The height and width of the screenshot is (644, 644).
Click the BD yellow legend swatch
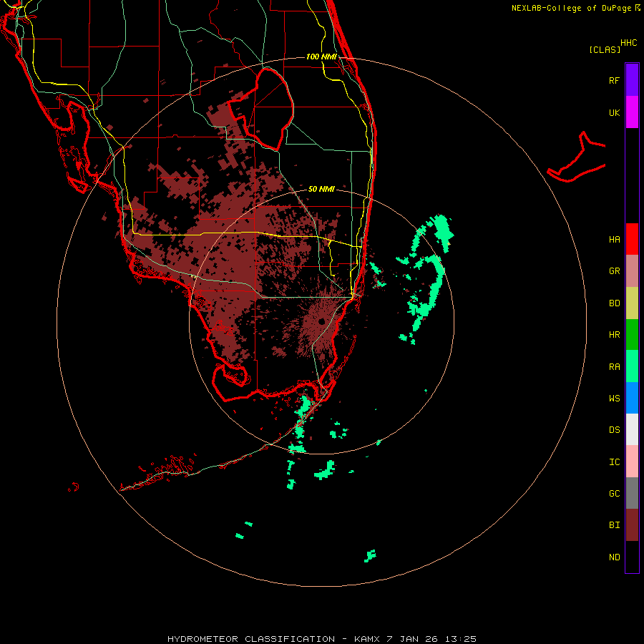pyautogui.click(x=632, y=303)
